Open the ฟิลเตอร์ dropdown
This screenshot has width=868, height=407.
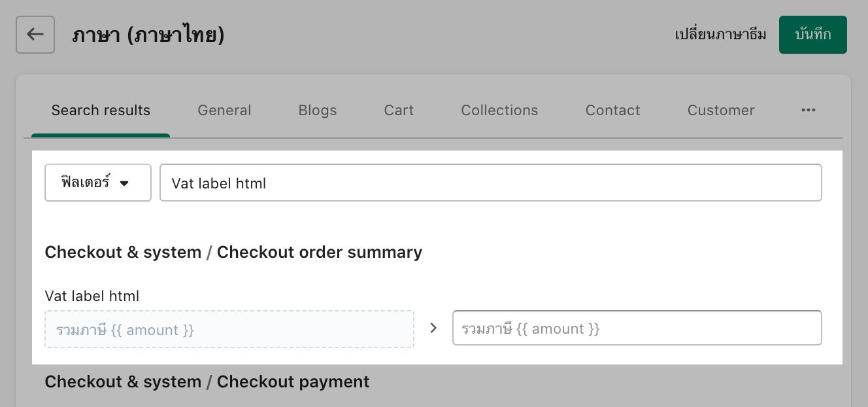tap(97, 183)
